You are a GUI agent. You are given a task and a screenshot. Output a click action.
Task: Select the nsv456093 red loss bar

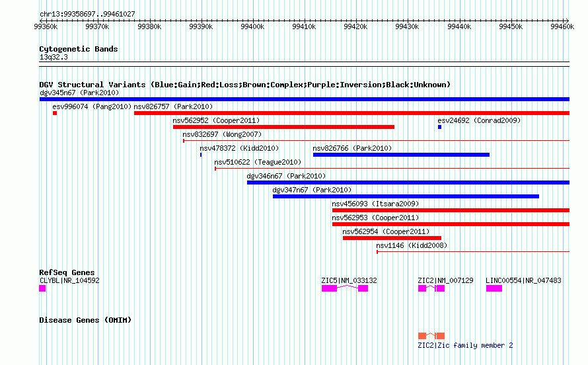(x=451, y=210)
